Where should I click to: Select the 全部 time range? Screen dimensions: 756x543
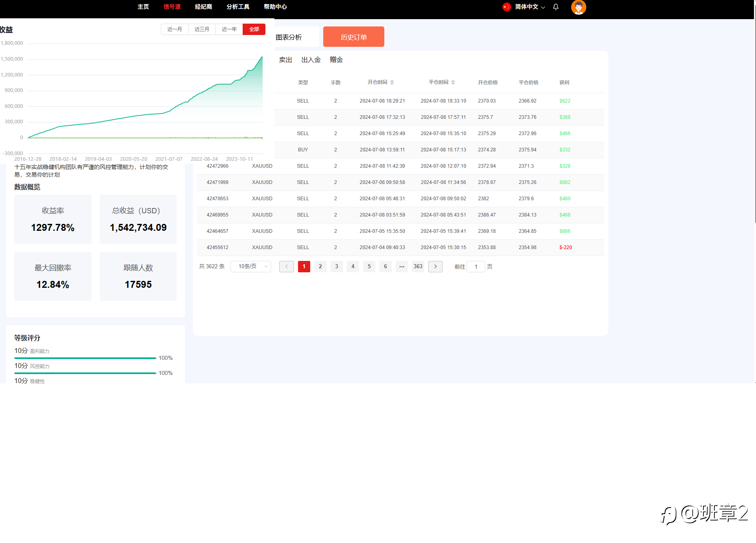point(254,29)
